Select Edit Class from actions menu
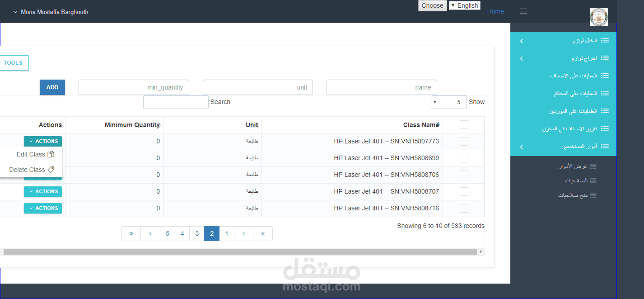Screen dimensions: 644x299 (31, 154)
